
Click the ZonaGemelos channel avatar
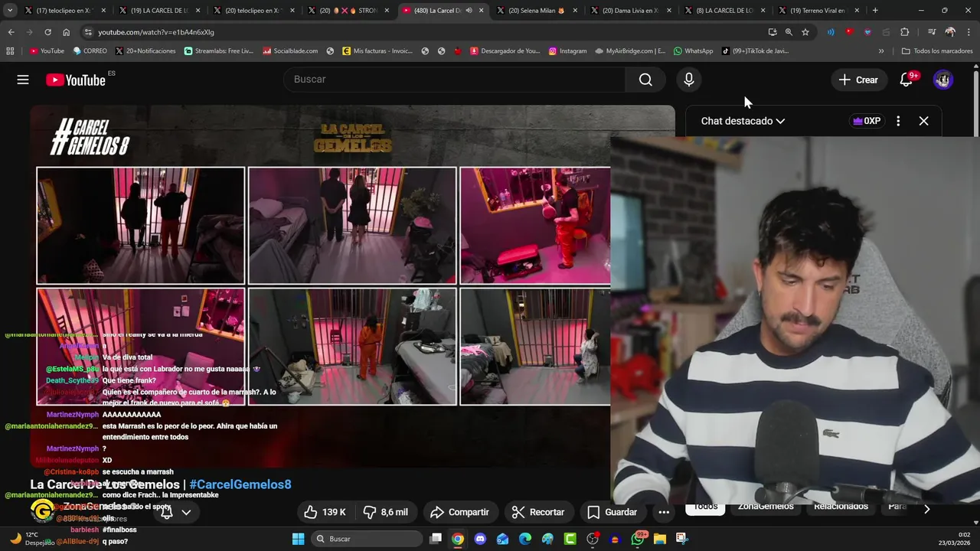click(x=42, y=510)
